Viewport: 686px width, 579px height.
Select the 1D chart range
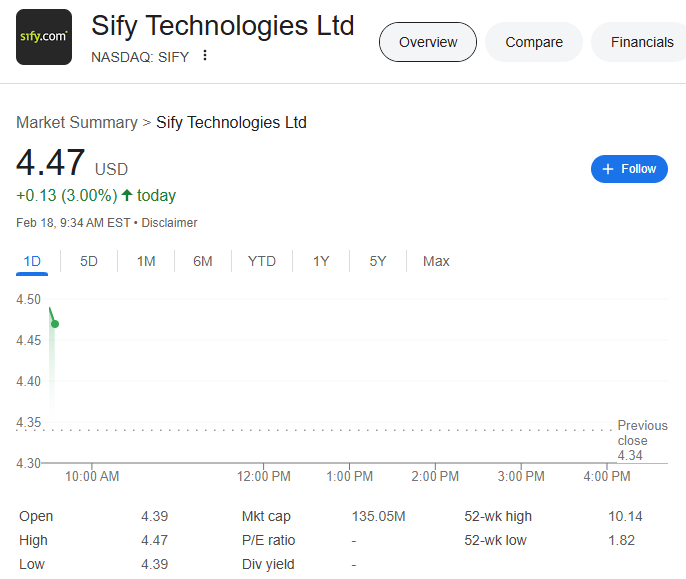pyautogui.click(x=32, y=261)
